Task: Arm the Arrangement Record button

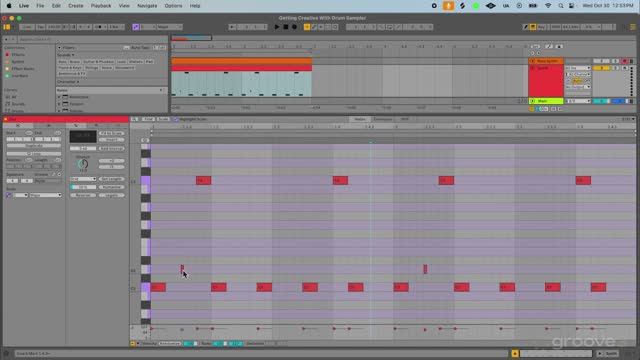Action: pos(294,27)
